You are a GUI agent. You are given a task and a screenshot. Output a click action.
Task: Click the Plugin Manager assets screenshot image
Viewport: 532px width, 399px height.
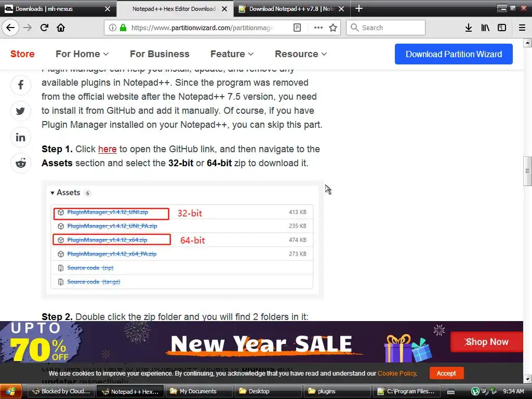182,240
